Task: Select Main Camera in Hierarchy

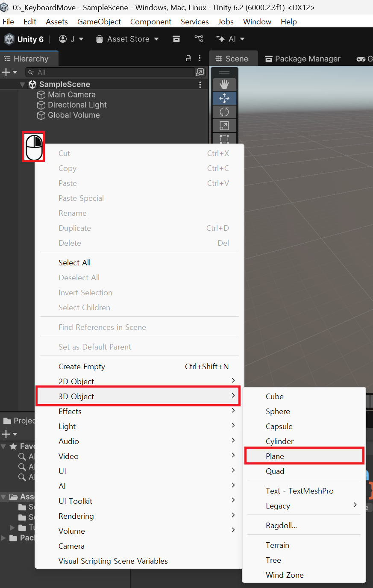Action: pos(66,94)
